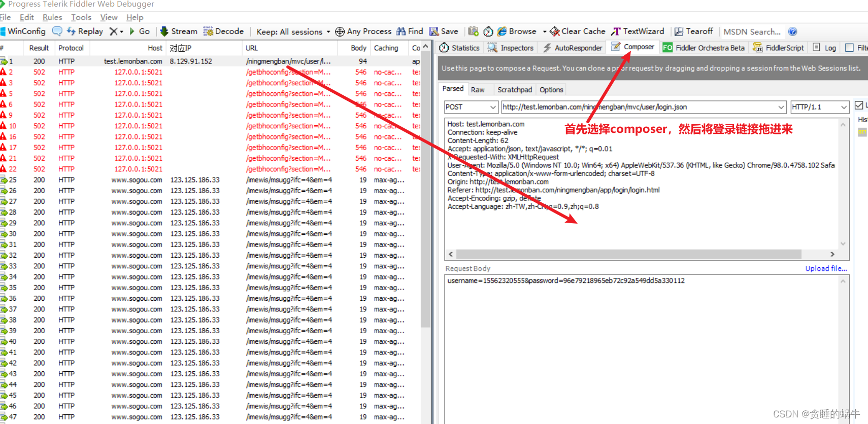Open the Statistics tab
The image size is (868, 424).
[459, 48]
